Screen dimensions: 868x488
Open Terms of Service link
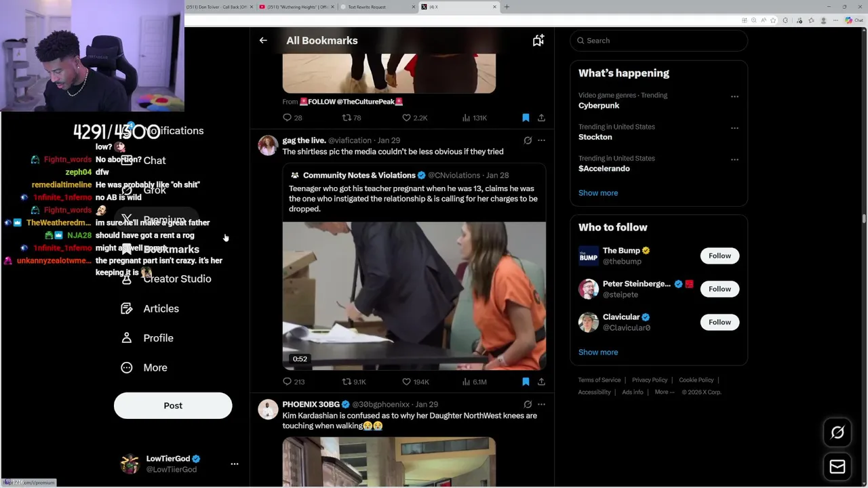click(599, 380)
